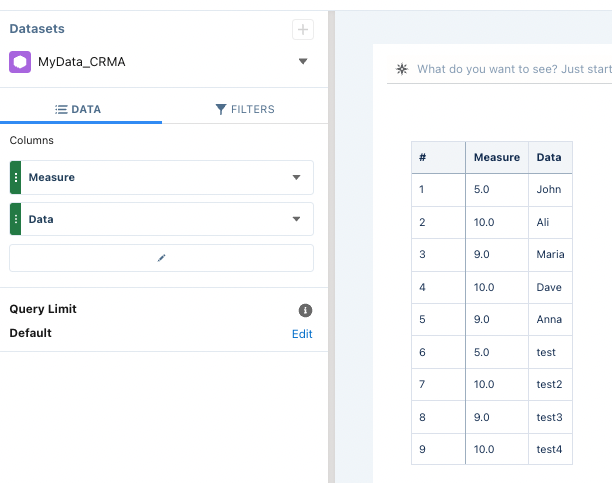Click the Data column drag handle

click(x=16, y=219)
